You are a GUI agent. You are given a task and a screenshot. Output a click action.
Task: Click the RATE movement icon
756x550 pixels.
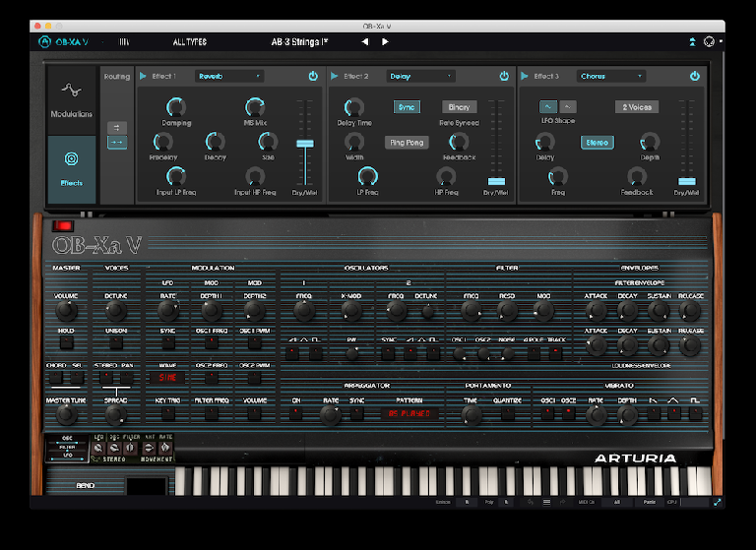point(165,448)
